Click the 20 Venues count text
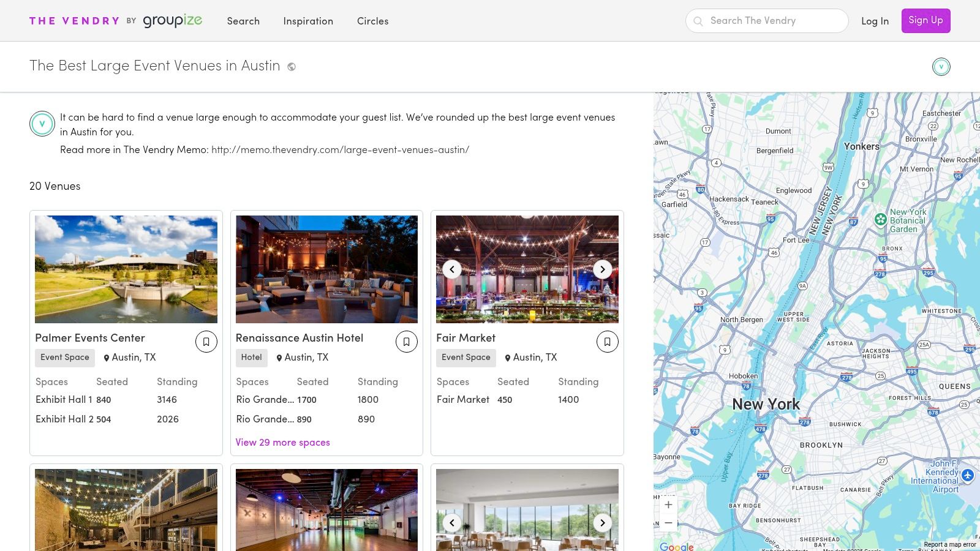This screenshot has width=980, height=551. (55, 186)
